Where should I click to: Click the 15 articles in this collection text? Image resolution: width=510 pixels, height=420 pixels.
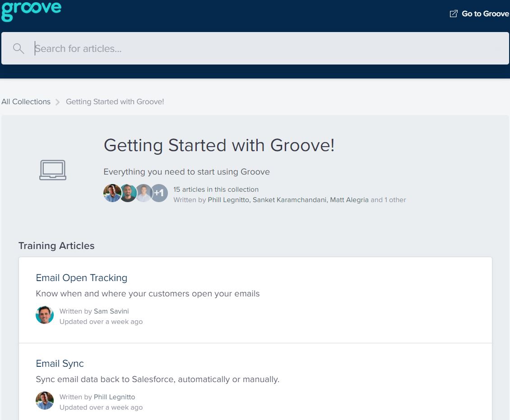click(x=216, y=189)
